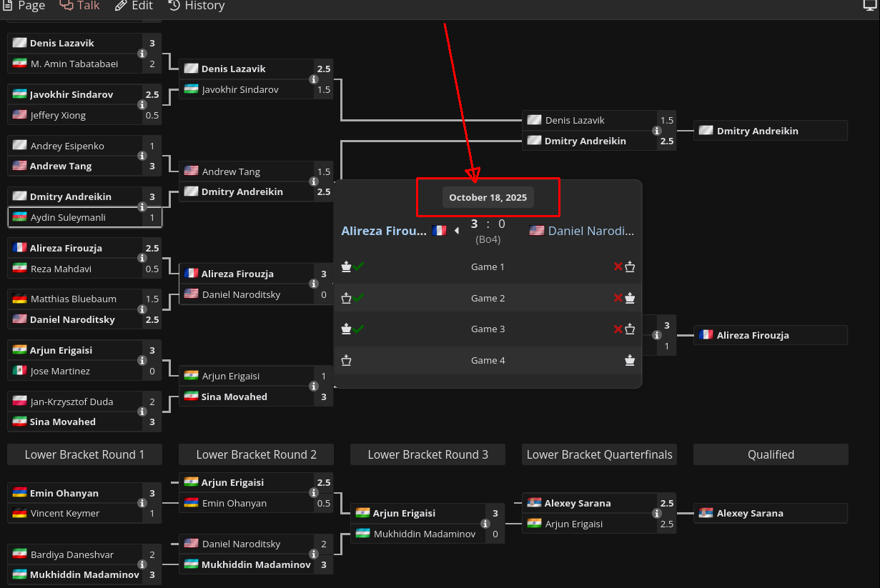Click Firouzja's king icon in Game 4 row
Image resolution: width=880 pixels, height=588 pixels.
tap(347, 360)
